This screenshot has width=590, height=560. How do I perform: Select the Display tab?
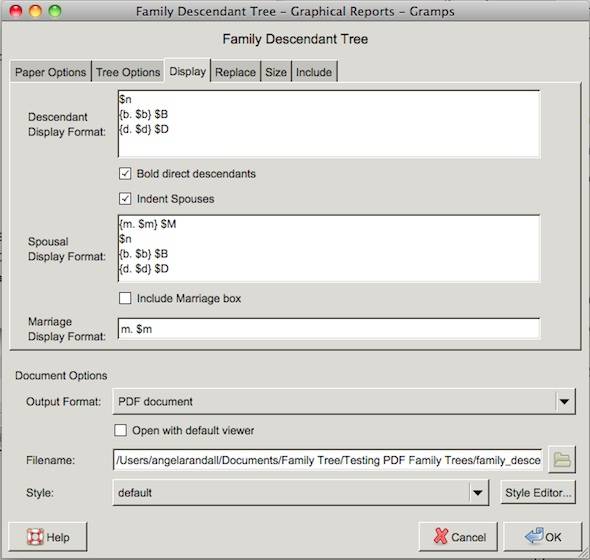[187, 71]
